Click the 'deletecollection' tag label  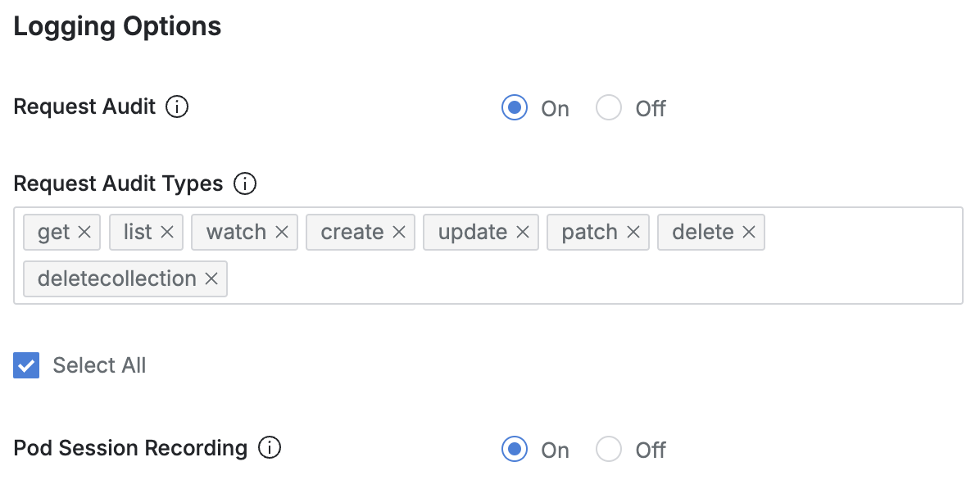click(x=116, y=279)
